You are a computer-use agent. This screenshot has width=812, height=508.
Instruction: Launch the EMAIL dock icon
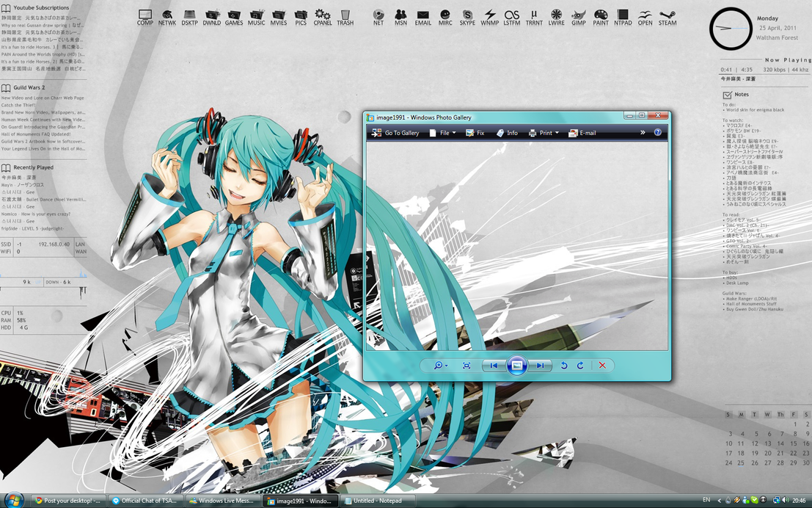click(423, 17)
